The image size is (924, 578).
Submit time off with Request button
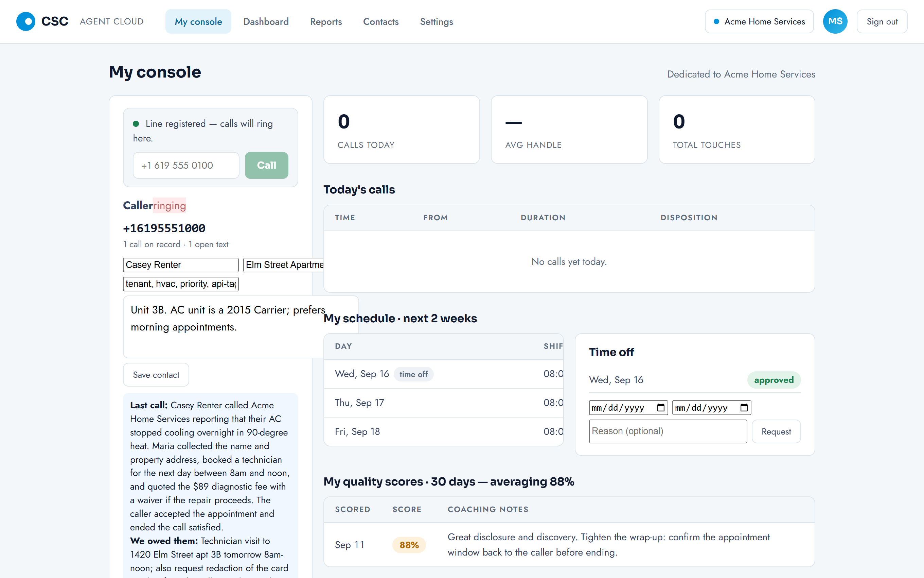[776, 431]
